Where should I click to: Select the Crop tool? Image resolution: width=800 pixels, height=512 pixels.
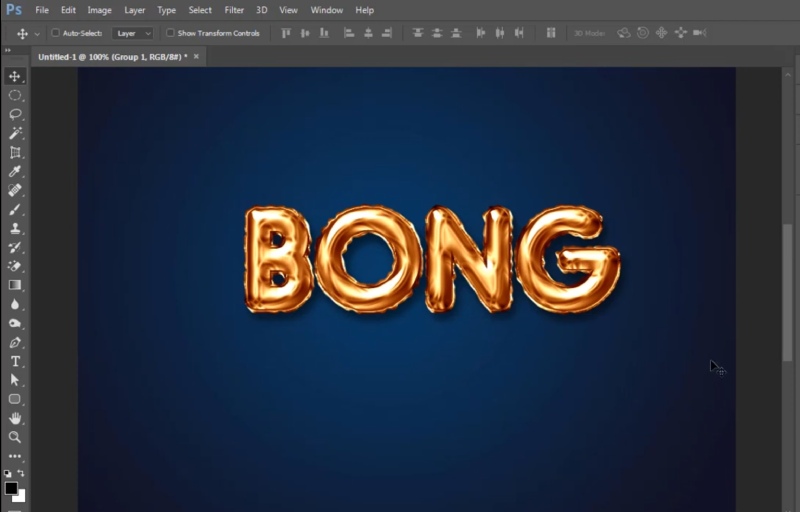pyautogui.click(x=15, y=152)
